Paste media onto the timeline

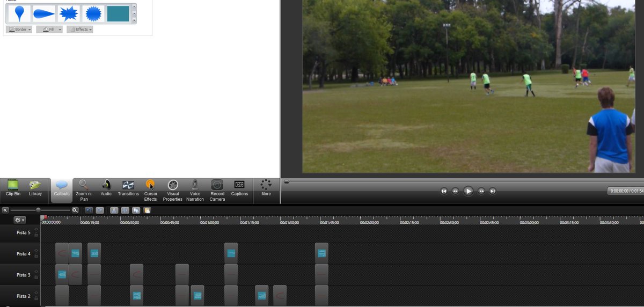(x=147, y=210)
